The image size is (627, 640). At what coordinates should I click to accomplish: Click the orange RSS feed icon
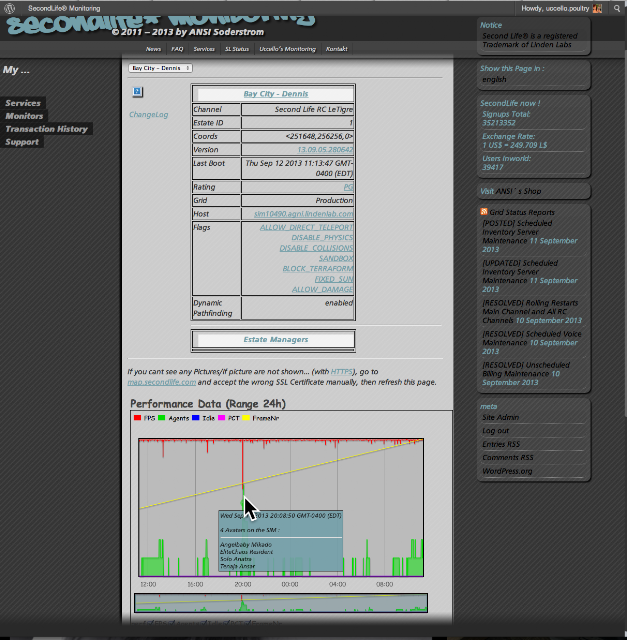(484, 211)
